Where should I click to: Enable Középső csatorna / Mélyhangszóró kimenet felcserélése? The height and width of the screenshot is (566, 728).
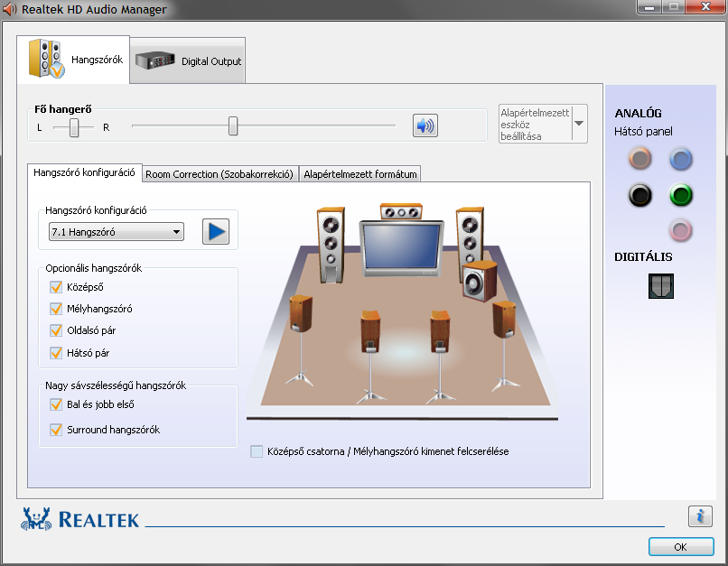click(257, 451)
